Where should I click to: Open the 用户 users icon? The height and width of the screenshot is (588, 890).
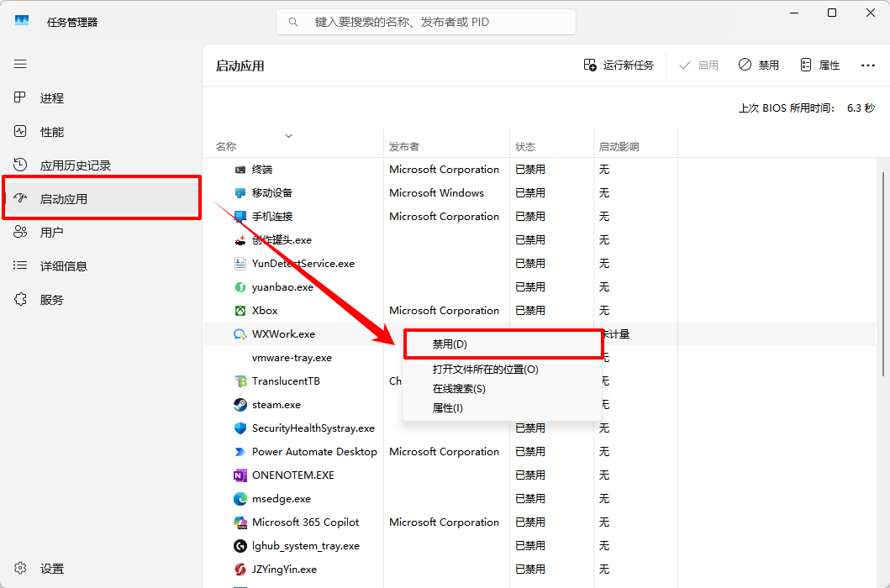click(20, 232)
